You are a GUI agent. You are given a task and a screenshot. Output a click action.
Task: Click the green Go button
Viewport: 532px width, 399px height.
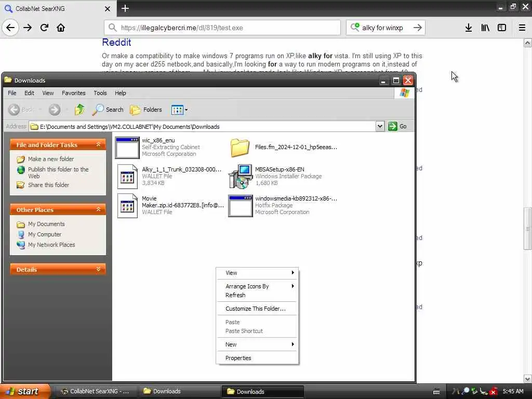[397, 126]
